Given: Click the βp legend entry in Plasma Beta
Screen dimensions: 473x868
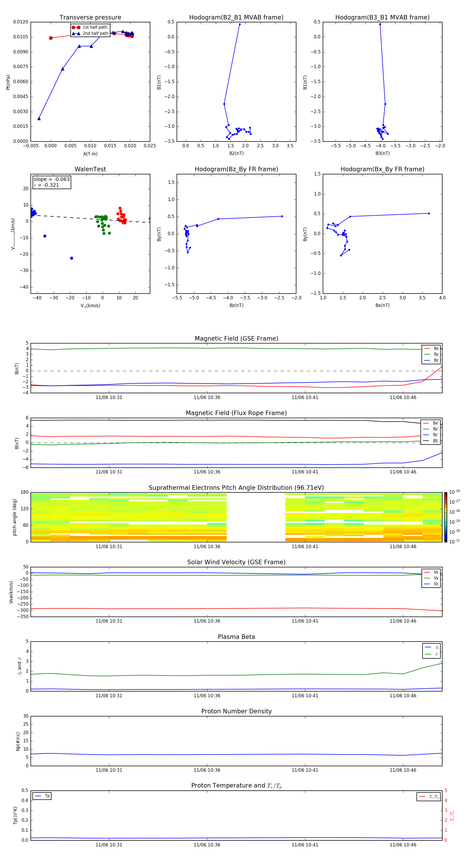Looking at the screenshot, I should [x=432, y=647].
